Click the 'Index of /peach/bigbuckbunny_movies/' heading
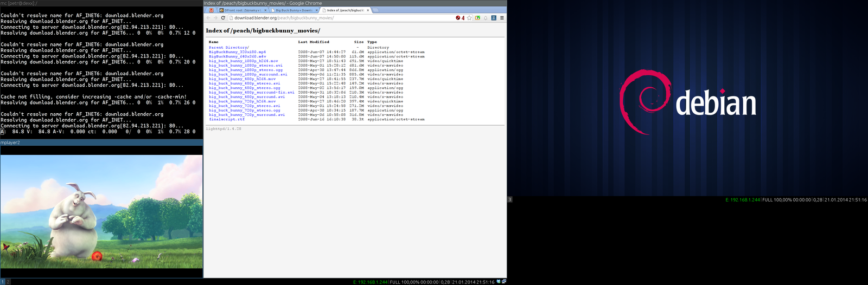 263,31
